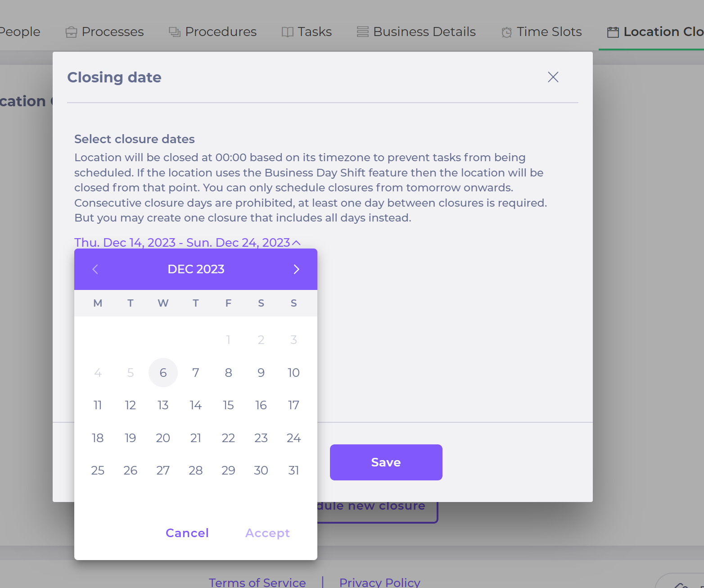Viewport: 704px width, 588px height.
Task: Go to next month in calendar
Action: [x=296, y=269]
